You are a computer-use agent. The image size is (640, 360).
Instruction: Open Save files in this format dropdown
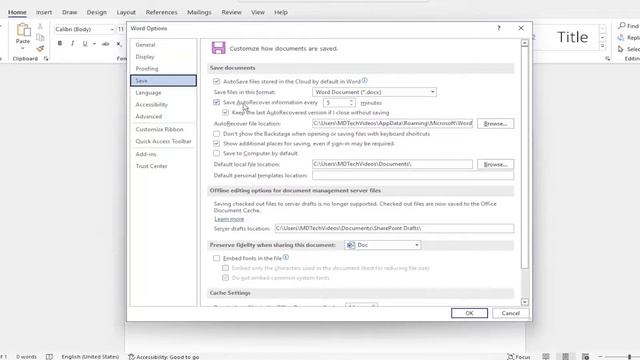[374, 92]
